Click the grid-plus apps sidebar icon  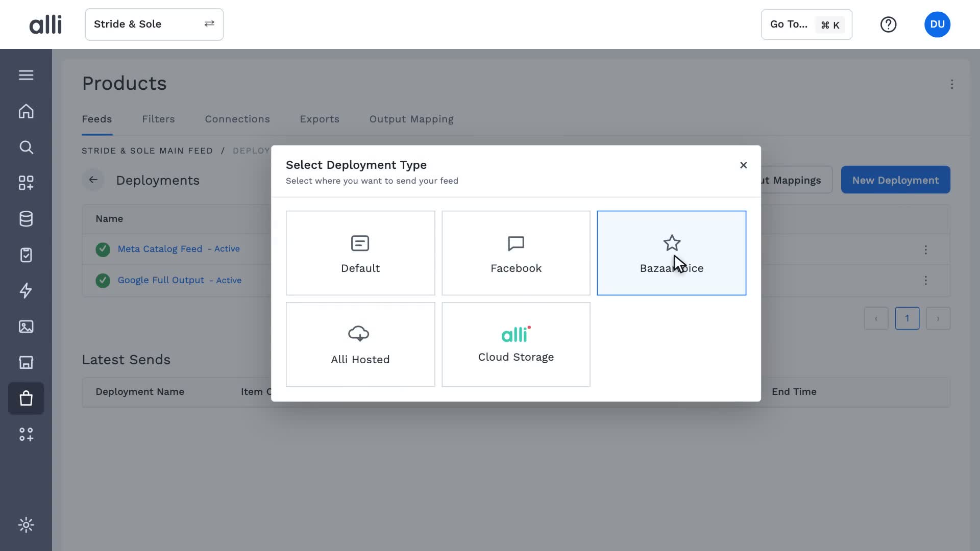click(x=26, y=183)
